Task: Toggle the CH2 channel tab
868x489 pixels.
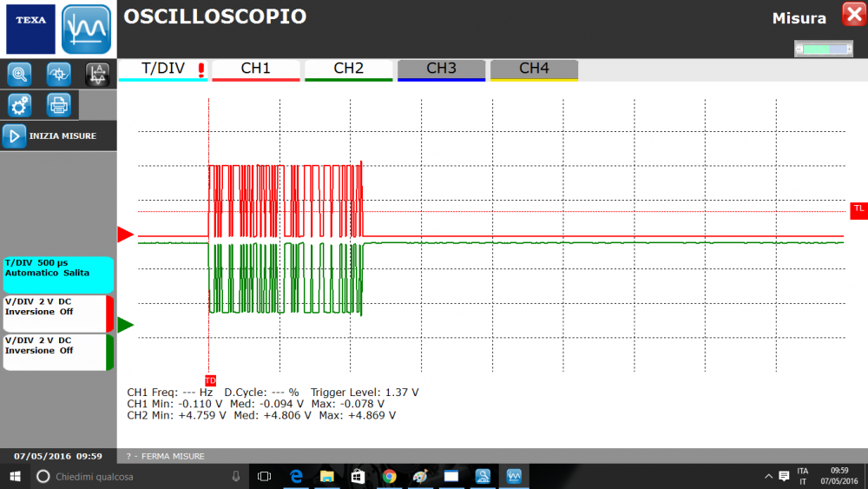Action: pyautogui.click(x=348, y=69)
